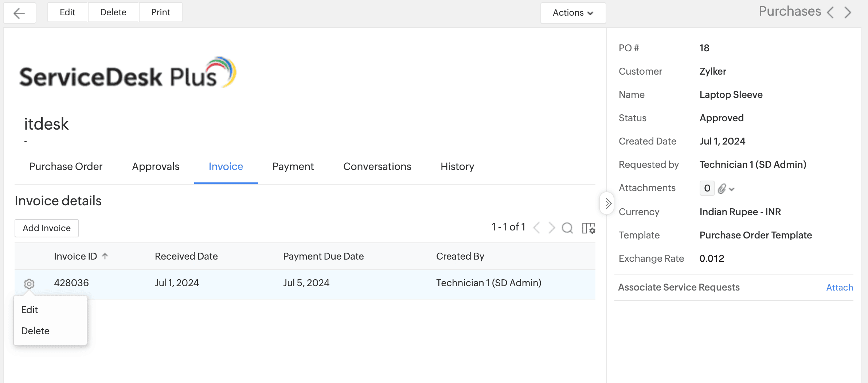
Task: Click the Add Invoice button
Action: point(47,228)
